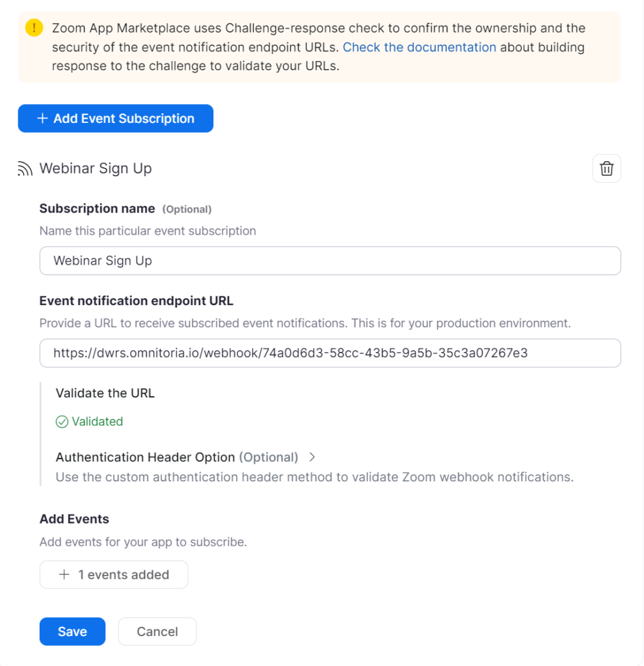Cancel editing the subscription
This screenshot has width=644, height=666.
tap(157, 631)
